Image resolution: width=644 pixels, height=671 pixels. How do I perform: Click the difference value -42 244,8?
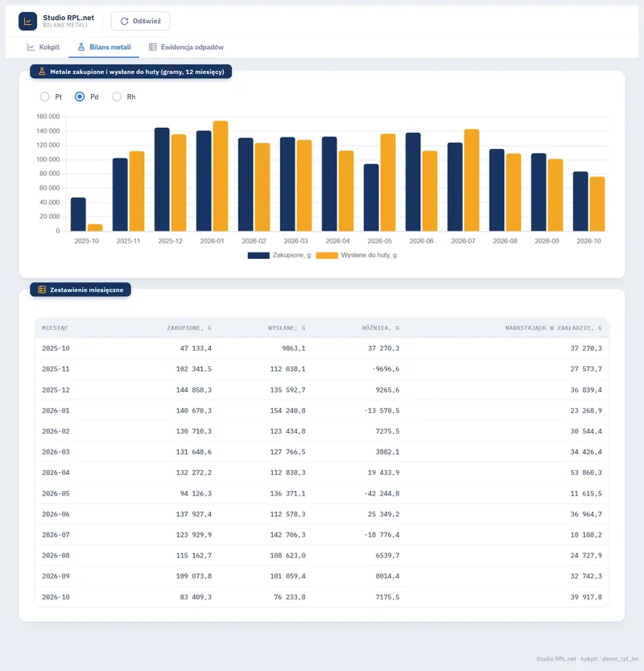pos(382,493)
